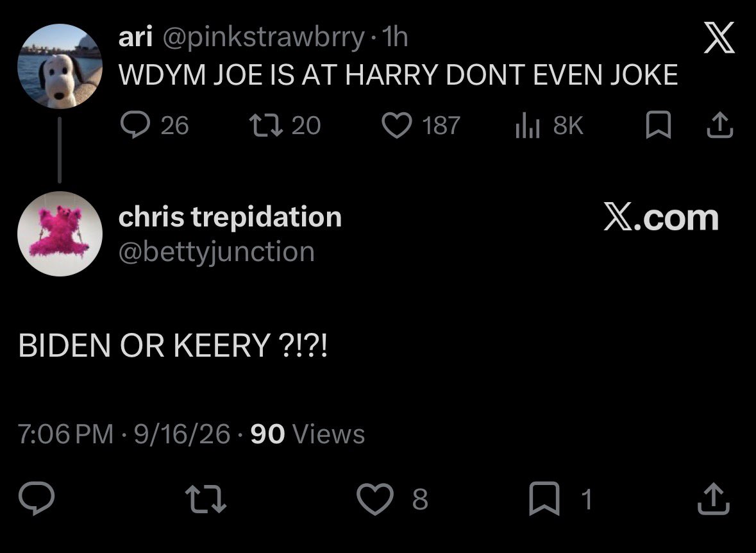Open the @bettyjunction handle

[217, 252]
